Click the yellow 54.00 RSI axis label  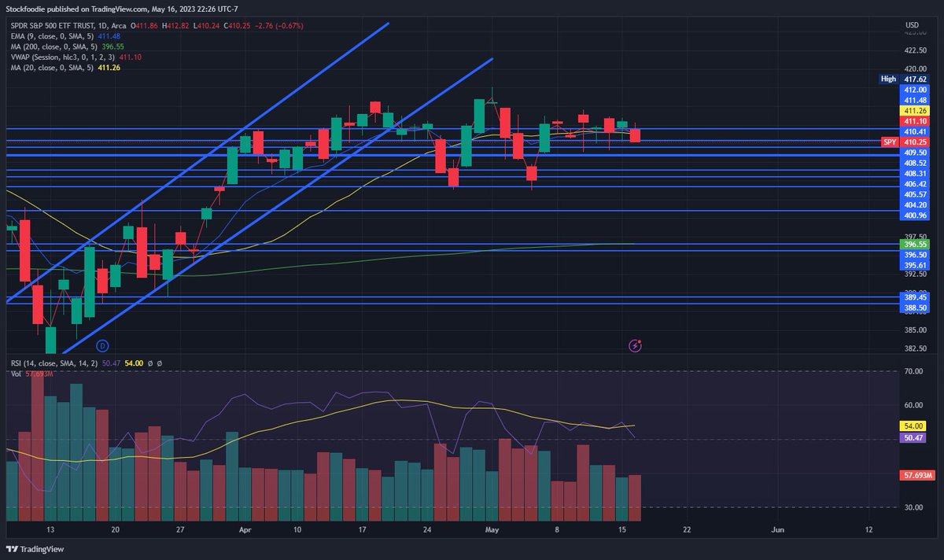tap(913, 426)
